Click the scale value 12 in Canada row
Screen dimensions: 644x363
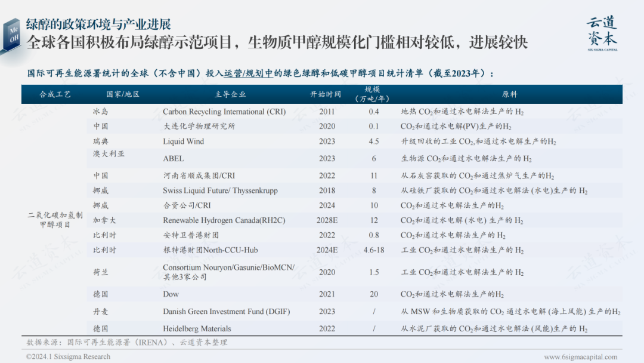click(374, 220)
